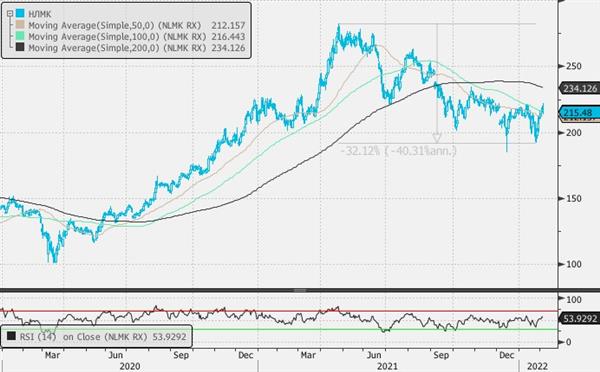This screenshot has width=600, height=372.
Task: Click the RSI legend black swatch
Action: (x=11, y=336)
